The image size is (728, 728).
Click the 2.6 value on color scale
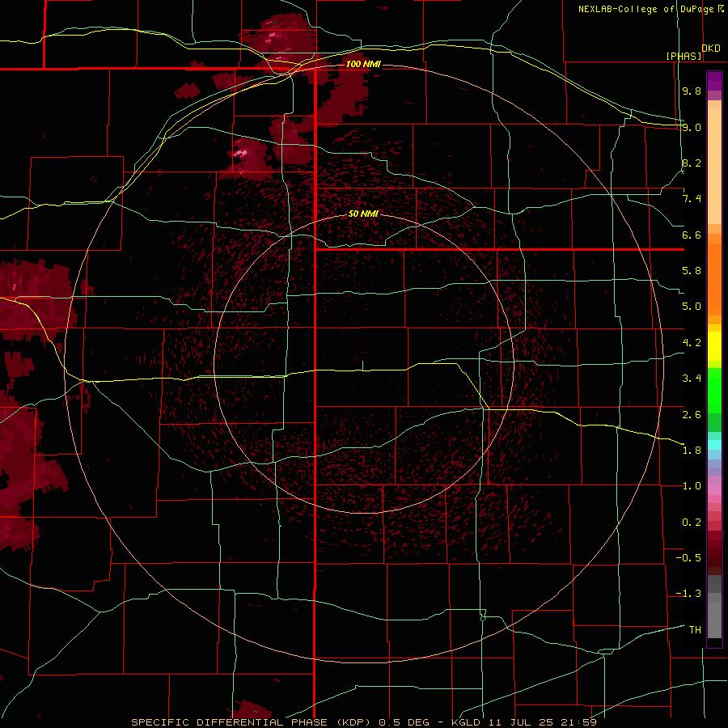point(692,415)
